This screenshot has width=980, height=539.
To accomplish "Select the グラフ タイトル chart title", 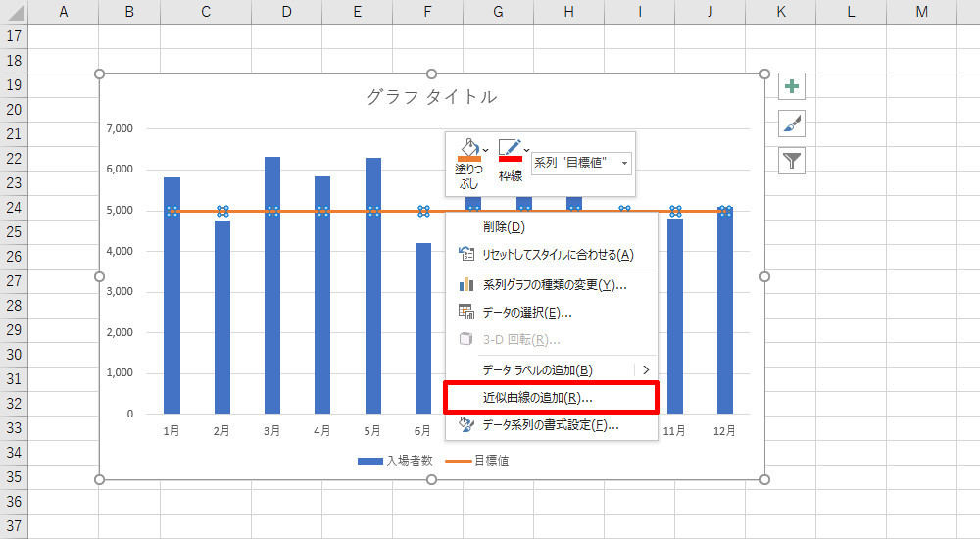I will (x=431, y=97).
